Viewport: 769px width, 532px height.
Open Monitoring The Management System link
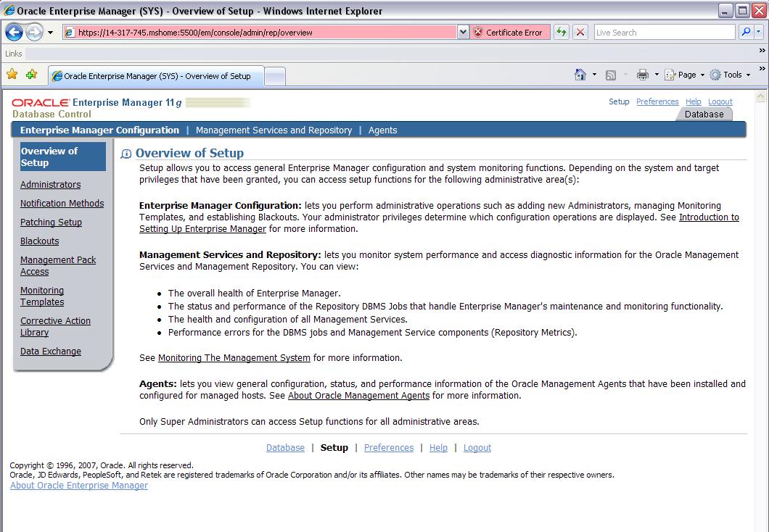click(x=234, y=358)
